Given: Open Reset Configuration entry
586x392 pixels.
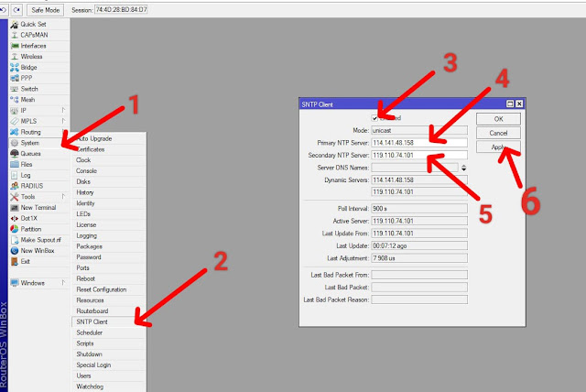Looking at the screenshot, I should 108,289.
